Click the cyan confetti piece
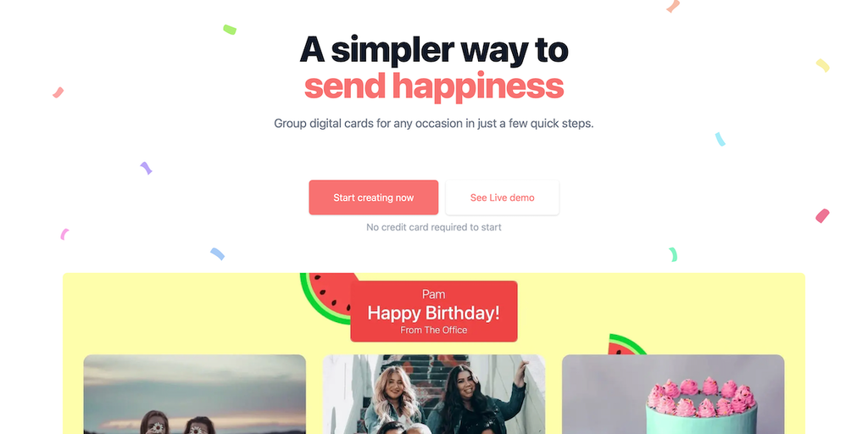This screenshot has width=868, height=434. tap(721, 139)
